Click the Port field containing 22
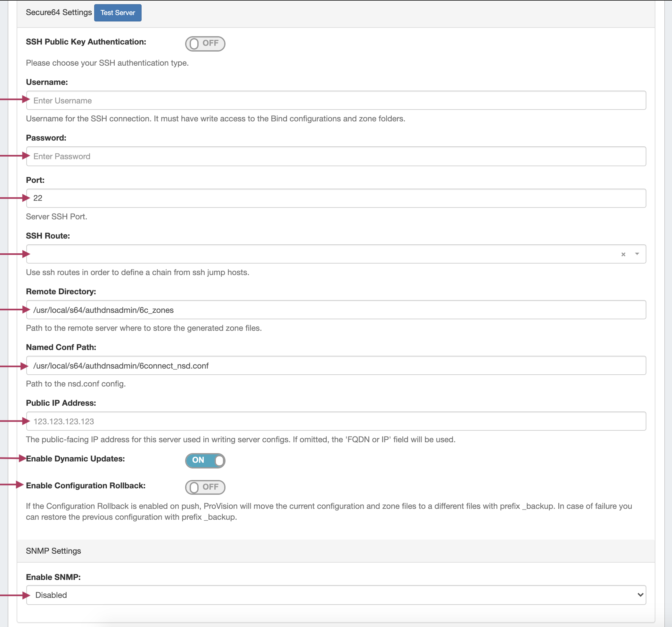This screenshot has width=672, height=627. pos(336,198)
